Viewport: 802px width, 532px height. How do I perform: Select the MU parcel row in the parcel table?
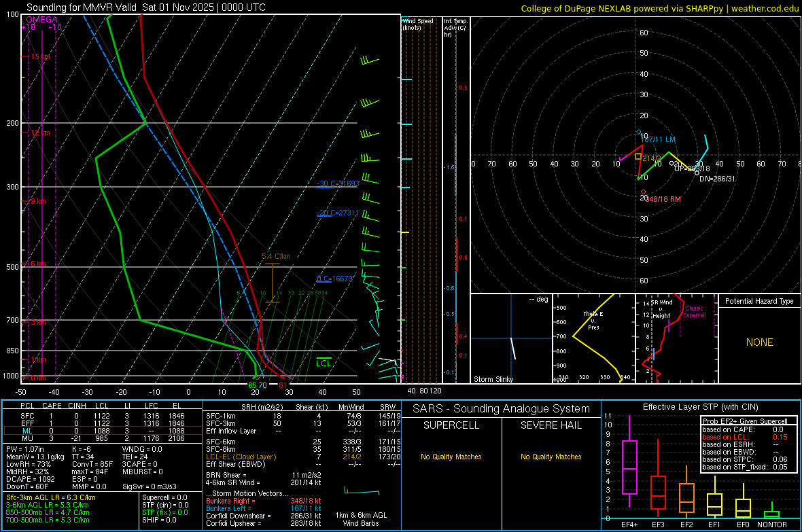[103, 438]
